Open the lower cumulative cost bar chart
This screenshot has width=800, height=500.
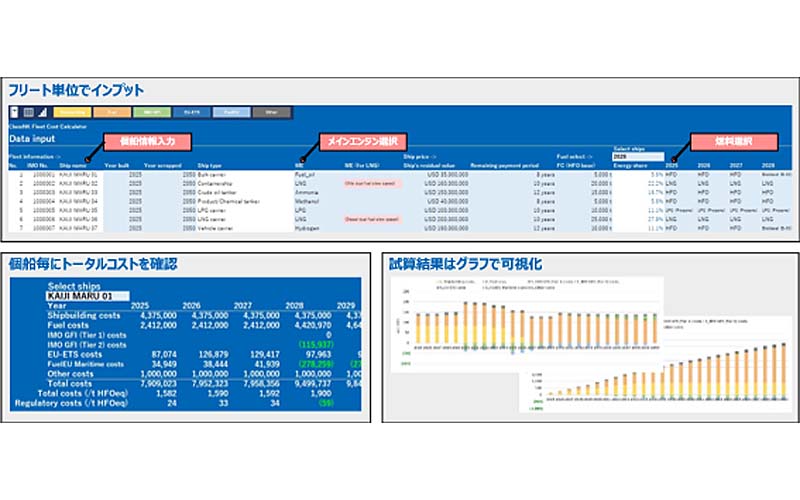click(658, 366)
